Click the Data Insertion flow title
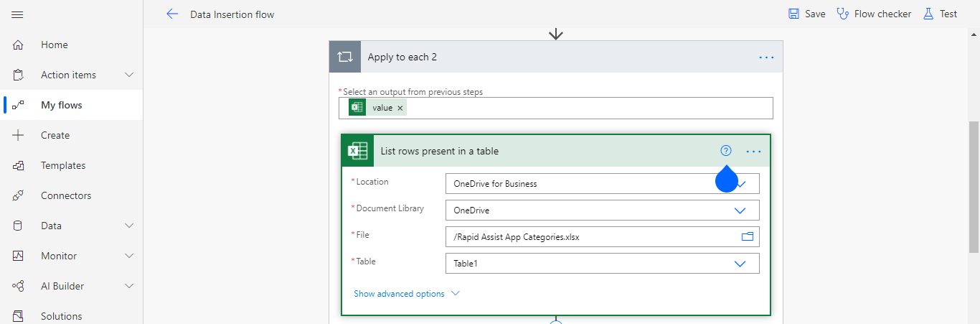 coord(232,14)
